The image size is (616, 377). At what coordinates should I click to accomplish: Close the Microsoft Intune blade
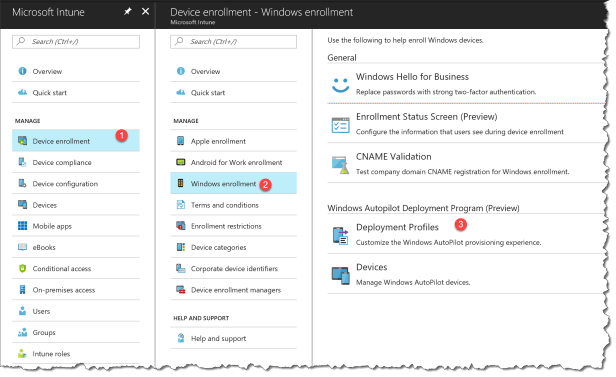tap(145, 11)
